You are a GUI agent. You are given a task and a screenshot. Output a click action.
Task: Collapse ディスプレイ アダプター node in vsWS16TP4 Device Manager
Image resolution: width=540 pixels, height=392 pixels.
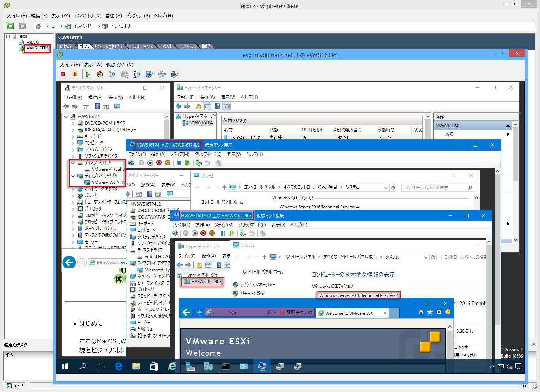point(73,176)
